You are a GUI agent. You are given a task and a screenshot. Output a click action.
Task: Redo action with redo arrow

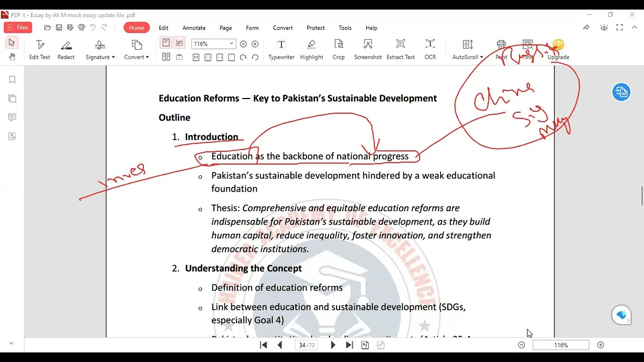coord(105,28)
